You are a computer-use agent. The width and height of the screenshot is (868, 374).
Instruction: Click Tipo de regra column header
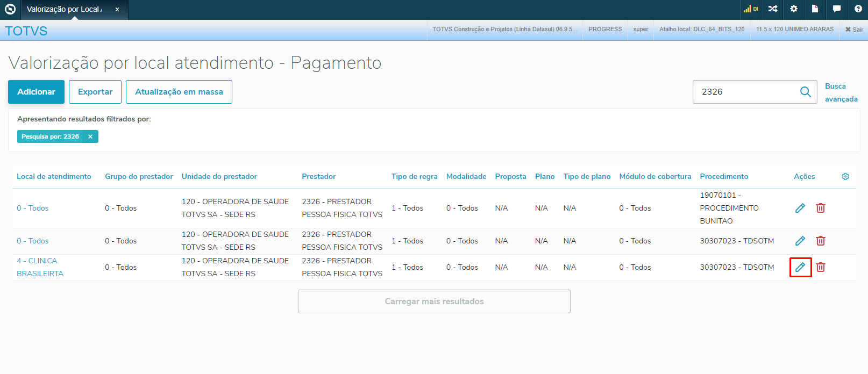415,176
